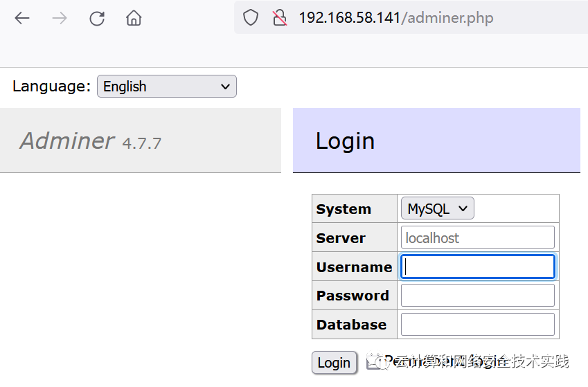Click the Server field with localhost placeholder

click(x=477, y=237)
